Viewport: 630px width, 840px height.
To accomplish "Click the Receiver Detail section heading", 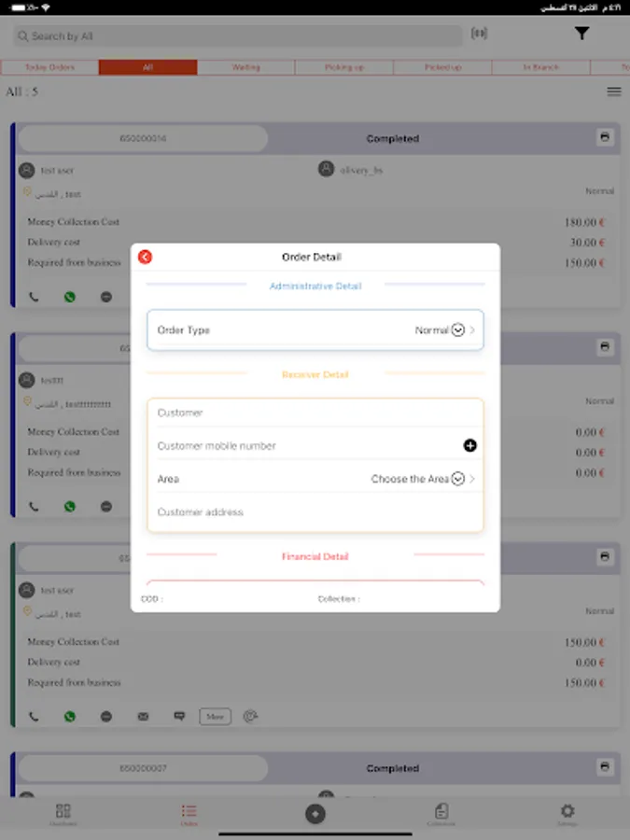I will [315, 374].
